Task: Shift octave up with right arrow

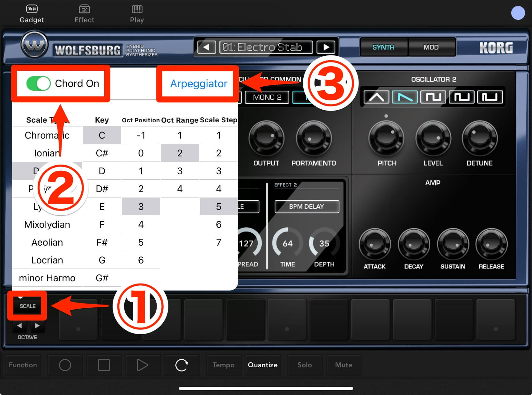Action: coord(37,326)
